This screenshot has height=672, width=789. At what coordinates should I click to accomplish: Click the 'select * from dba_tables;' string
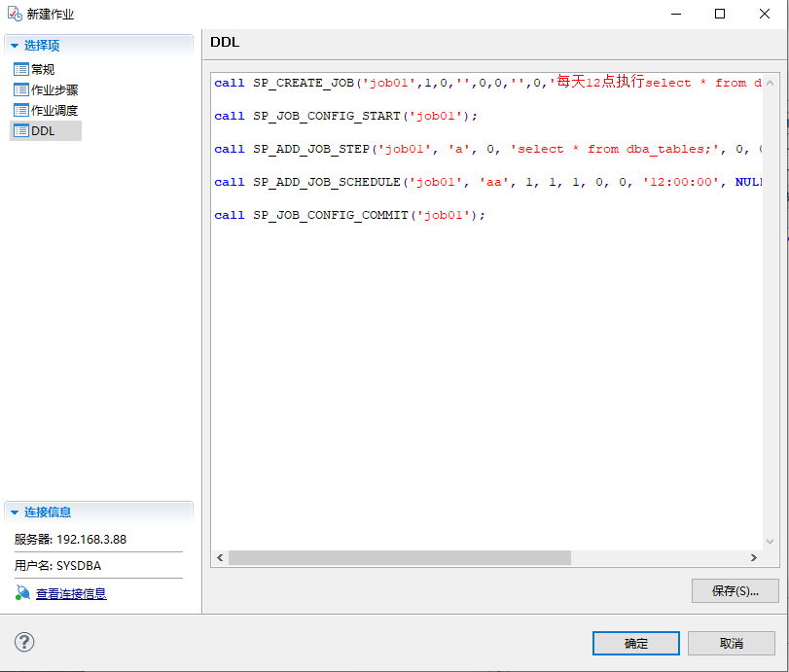tap(615, 150)
